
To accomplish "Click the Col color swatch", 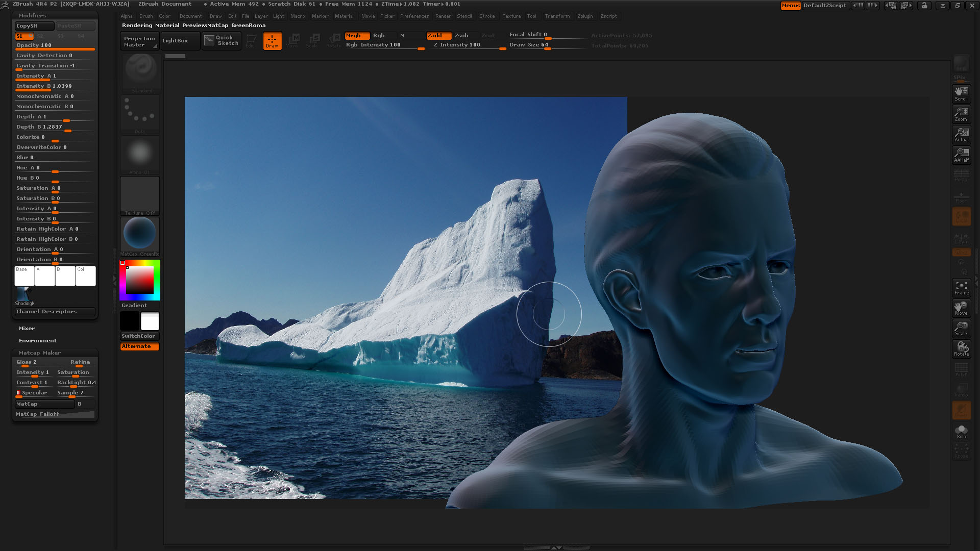I will pyautogui.click(x=86, y=276).
